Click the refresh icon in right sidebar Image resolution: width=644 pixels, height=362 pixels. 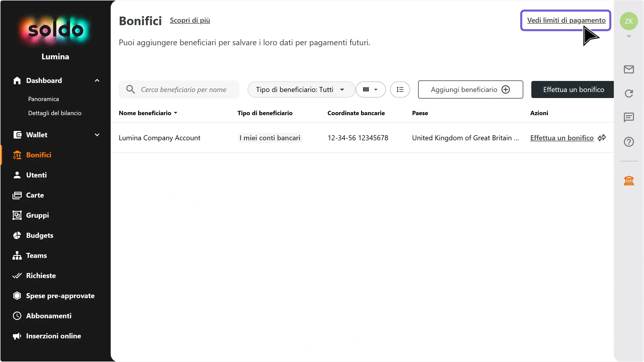click(629, 94)
